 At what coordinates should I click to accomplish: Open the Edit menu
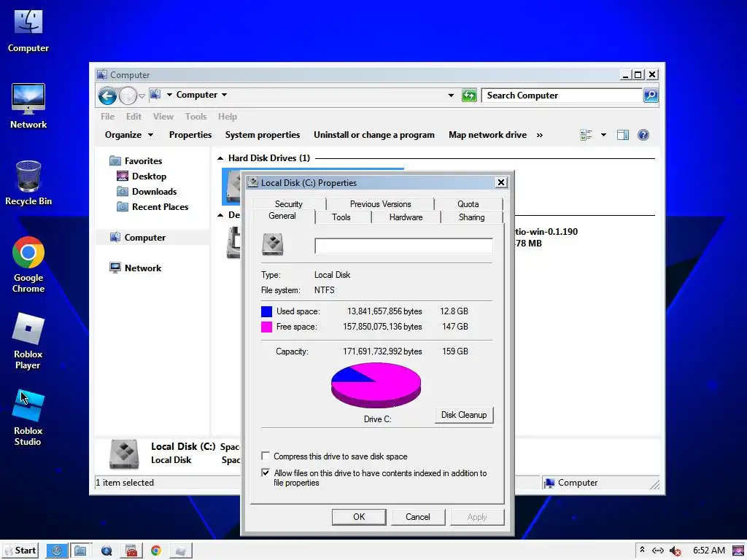pyautogui.click(x=133, y=117)
